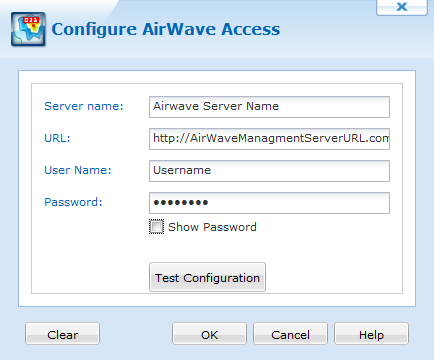Click the URL: label
Image resolution: width=434 pixels, height=360 pixels.
tap(57, 138)
